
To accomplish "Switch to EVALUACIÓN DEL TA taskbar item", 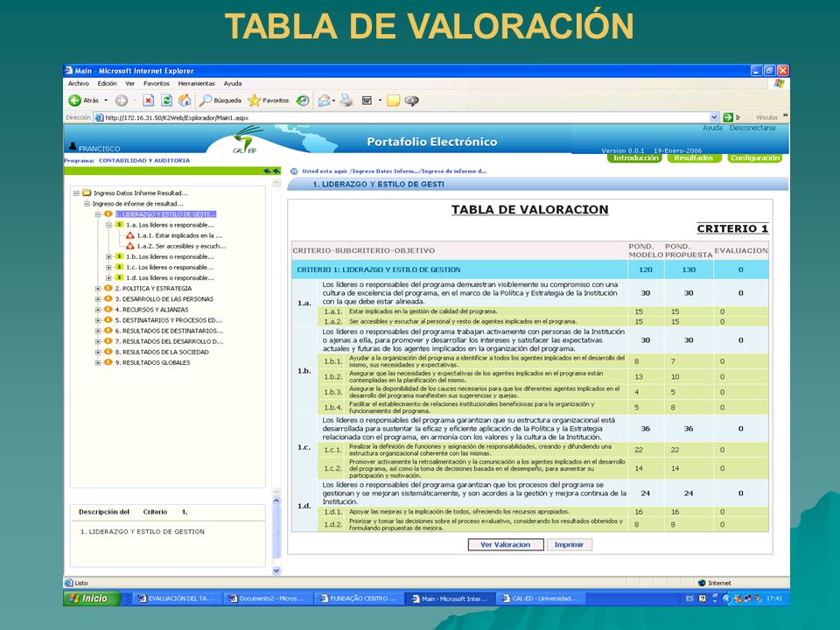I will pos(175,598).
